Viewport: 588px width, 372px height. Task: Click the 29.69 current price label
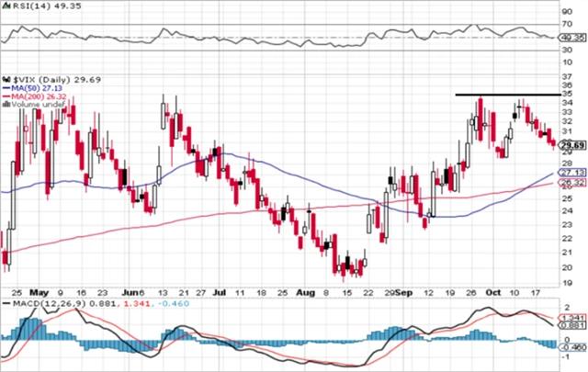(572, 145)
